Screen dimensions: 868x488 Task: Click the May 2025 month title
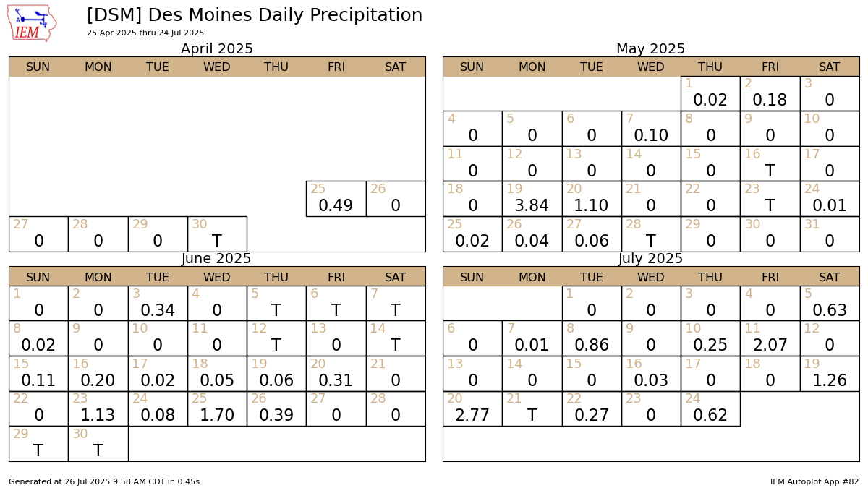[x=651, y=49]
